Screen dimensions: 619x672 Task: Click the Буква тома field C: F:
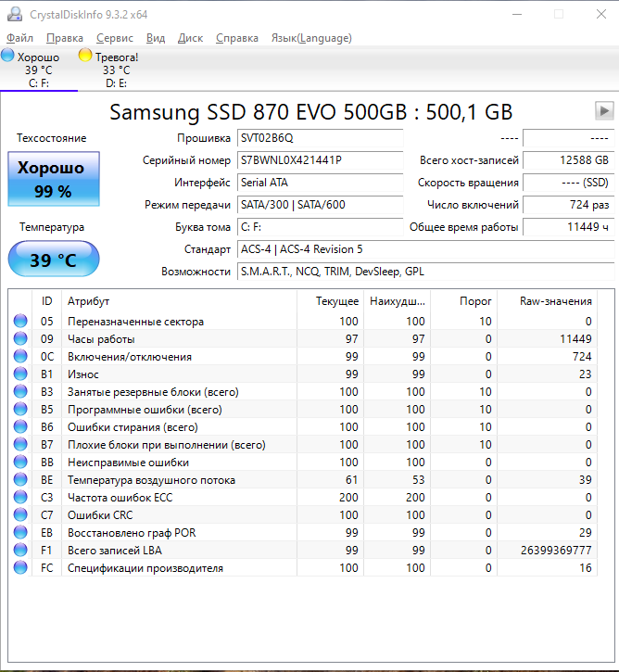pyautogui.click(x=320, y=227)
